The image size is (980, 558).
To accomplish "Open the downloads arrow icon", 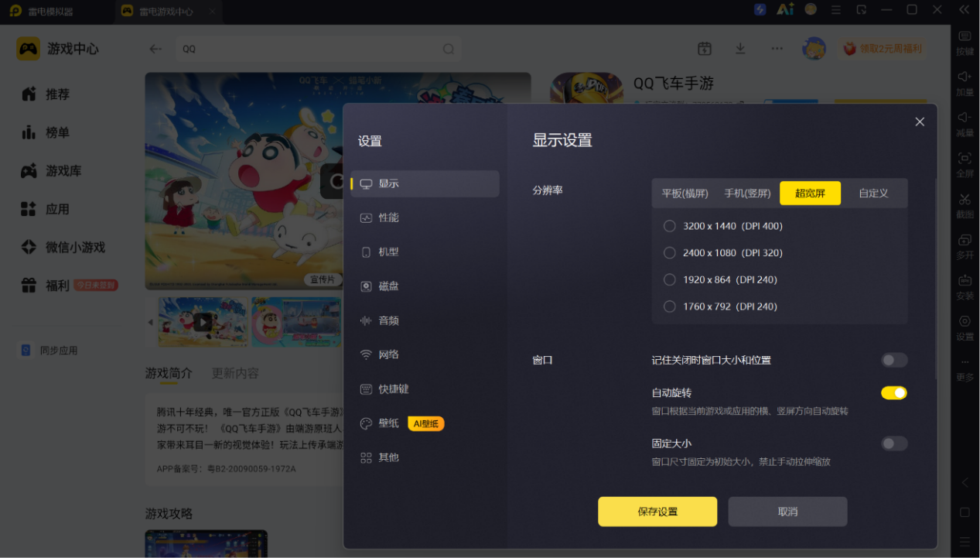I will point(740,49).
